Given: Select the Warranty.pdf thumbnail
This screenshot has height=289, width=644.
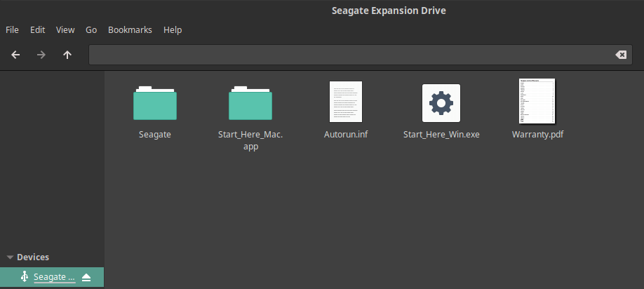Looking at the screenshot, I should click(537, 101).
